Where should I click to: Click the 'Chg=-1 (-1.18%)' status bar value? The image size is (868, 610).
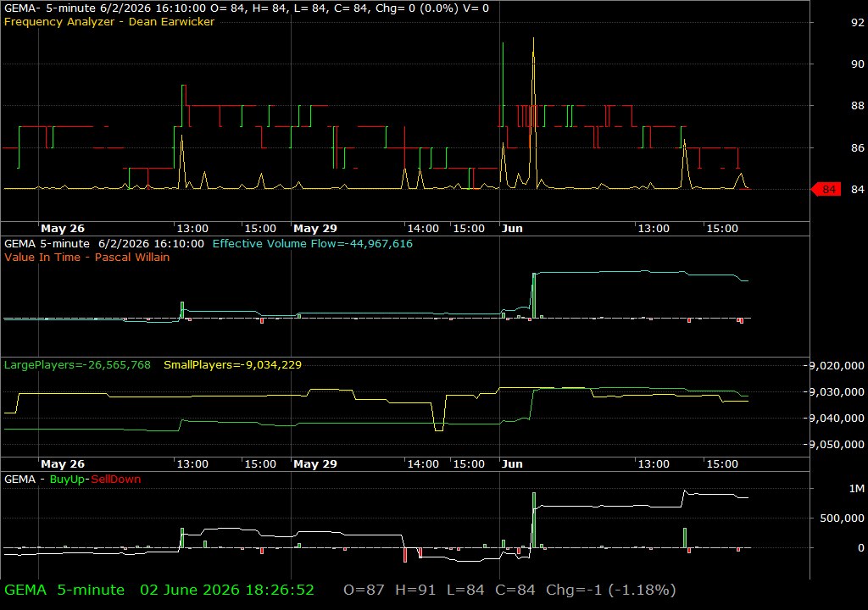pyautogui.click(x=610, y=590)
